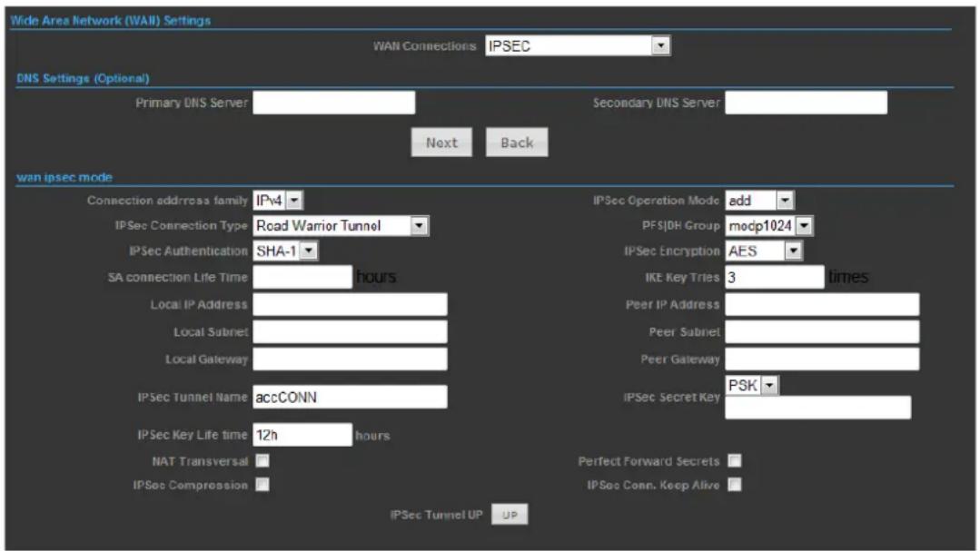The width and height of the screenshot is (980, 551).
Task: Click the Secondary DNS Server input field
Action: coord(806,103)
